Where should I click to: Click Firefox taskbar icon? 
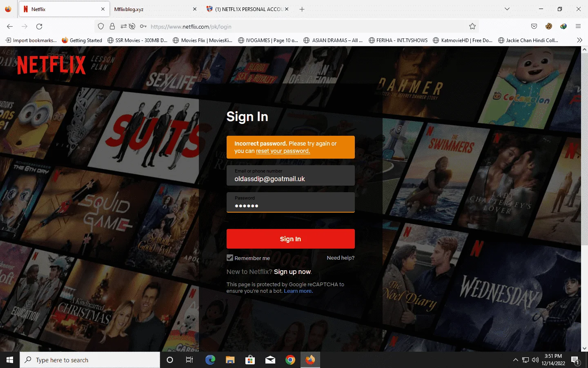310,360
